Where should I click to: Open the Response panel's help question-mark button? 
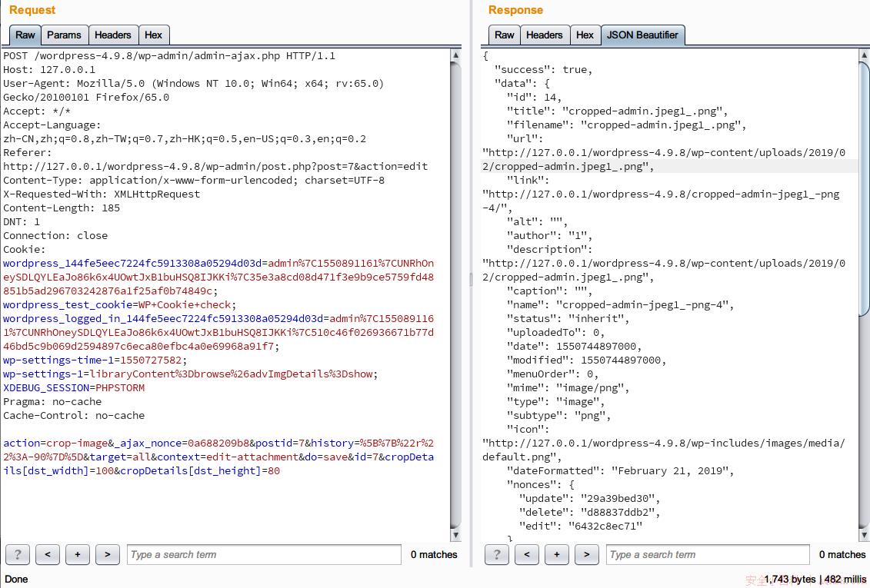497,554
